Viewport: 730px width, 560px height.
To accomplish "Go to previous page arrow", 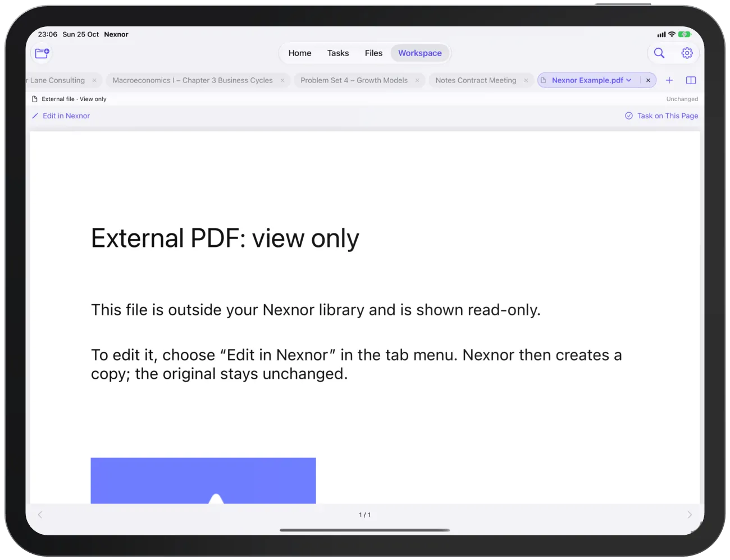I will tap(40, 515).
